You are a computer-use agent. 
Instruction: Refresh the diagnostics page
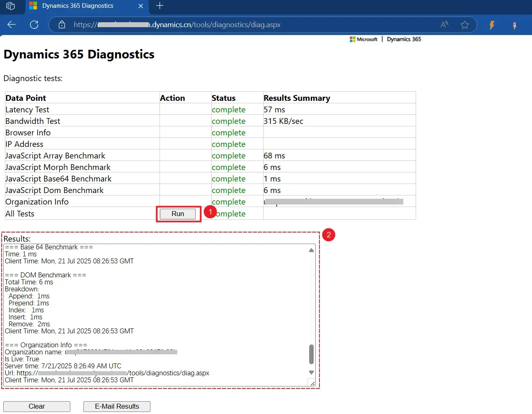point(34,25)
